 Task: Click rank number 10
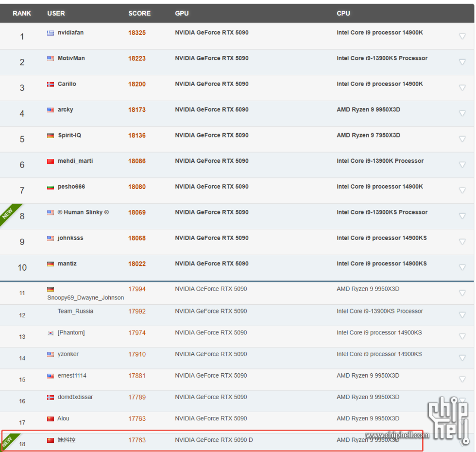pos(22,268)
